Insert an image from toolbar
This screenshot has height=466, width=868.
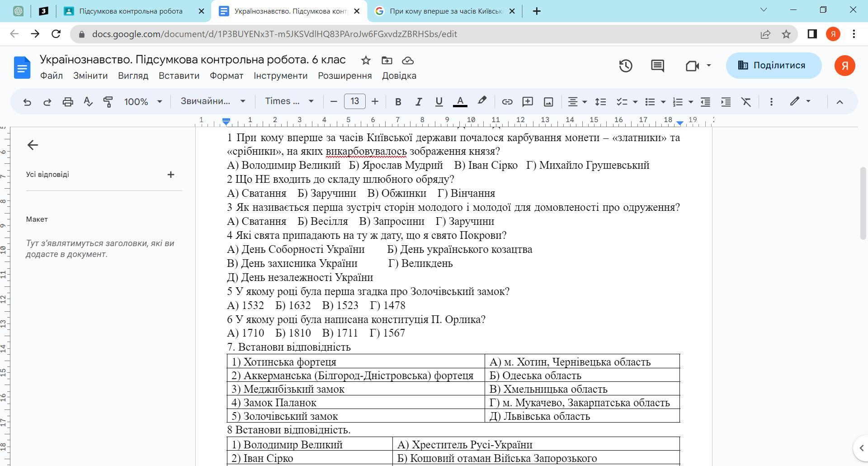[548, 102]
